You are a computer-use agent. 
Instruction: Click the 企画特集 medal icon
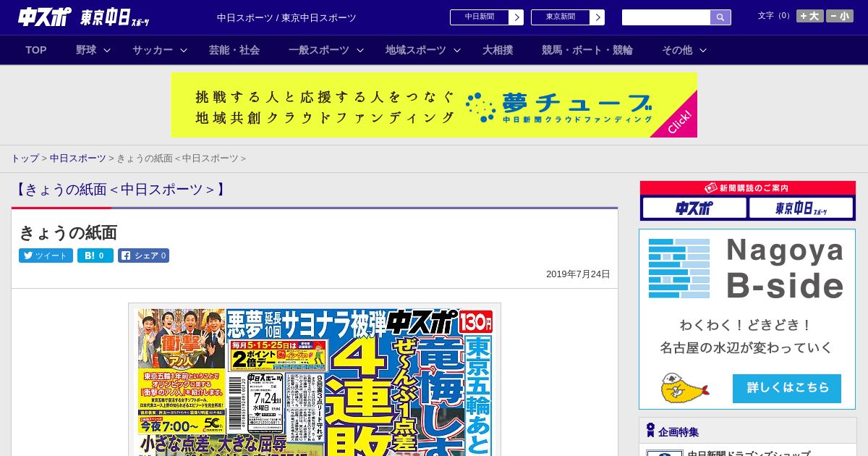pos(650,431)
